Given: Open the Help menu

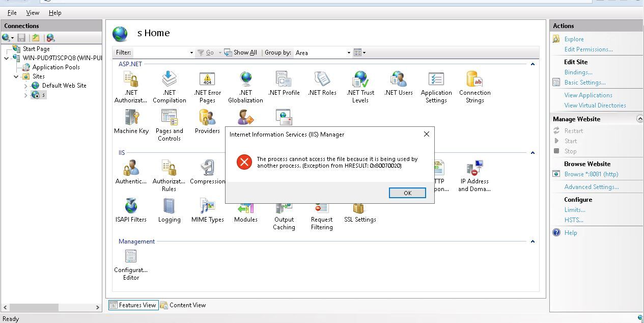Looking at the screenshot, I should click(x=55, y=13).
